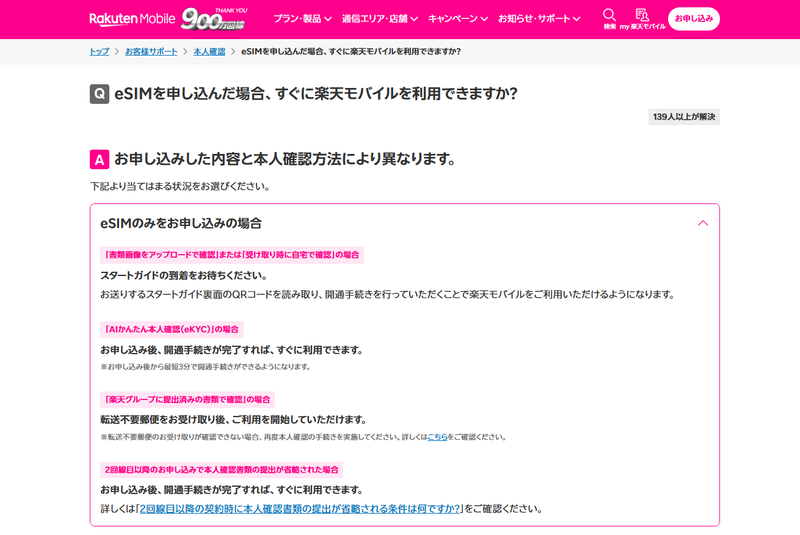Click the eSIMのみをお申し込みの場合 accordion header
Viewport: 800px width, 535px height.
(x=405, y=223)
